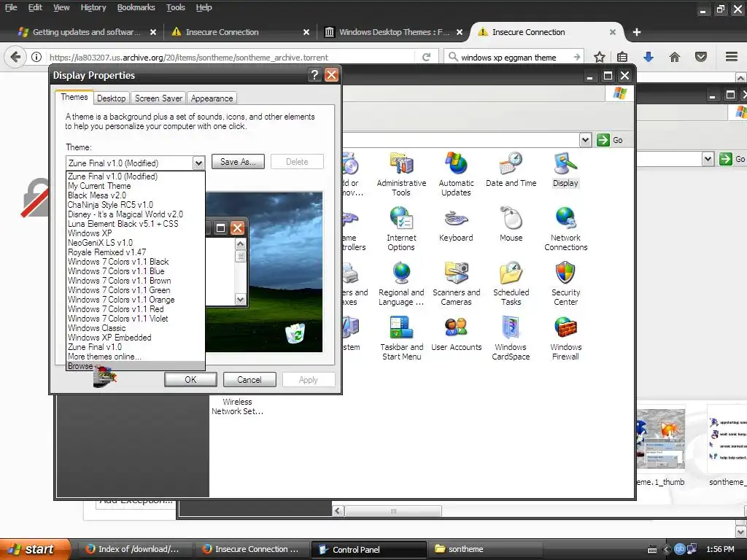Click OK in Display Properties
The image size is (747, 560).
pos(190,379)
